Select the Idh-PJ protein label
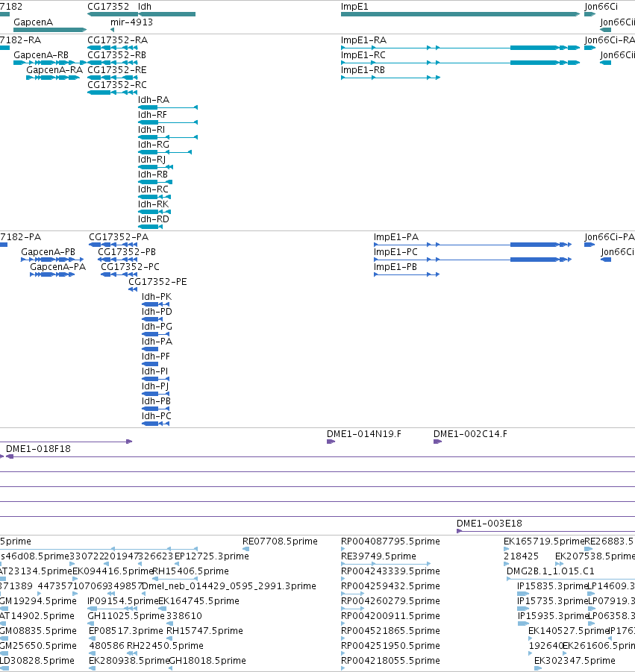 [x=155, y=386]
